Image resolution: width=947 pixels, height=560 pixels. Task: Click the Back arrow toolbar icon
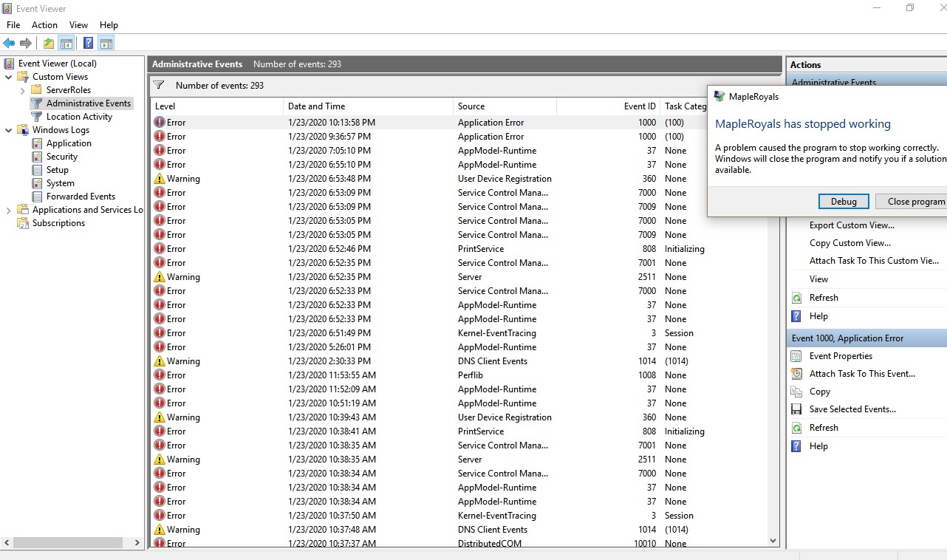10,43
